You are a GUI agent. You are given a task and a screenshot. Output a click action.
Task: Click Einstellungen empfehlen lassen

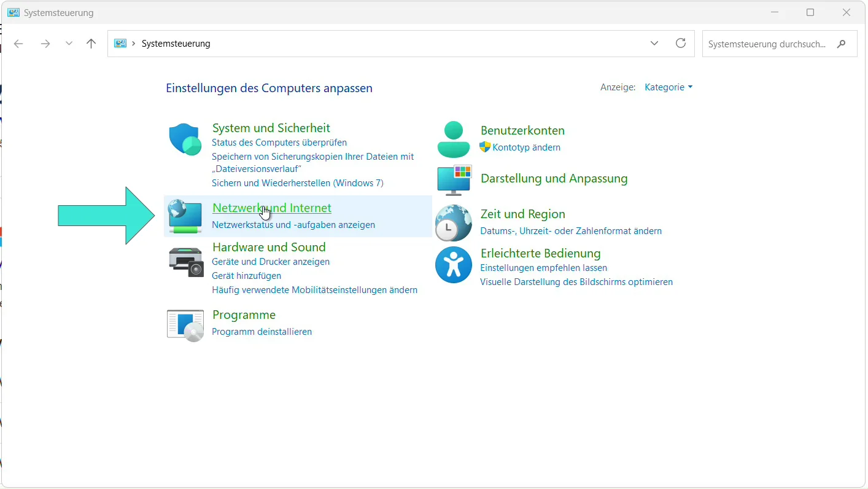544,268
